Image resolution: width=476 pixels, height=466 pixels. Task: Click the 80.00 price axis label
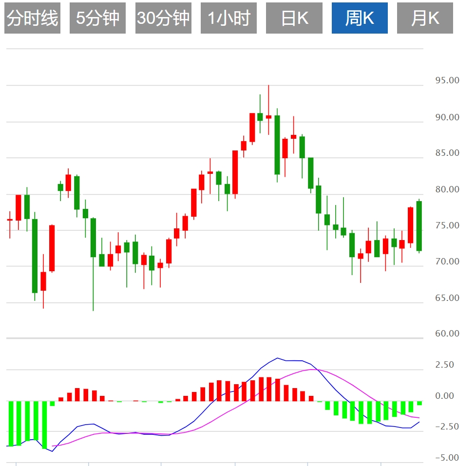click(x=447, y=189)
